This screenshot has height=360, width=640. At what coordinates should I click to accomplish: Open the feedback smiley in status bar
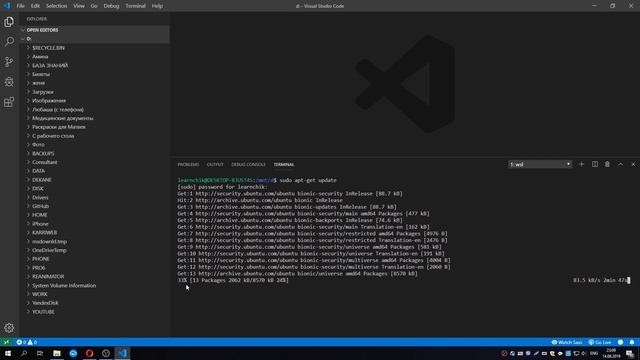tap(620, 342)
